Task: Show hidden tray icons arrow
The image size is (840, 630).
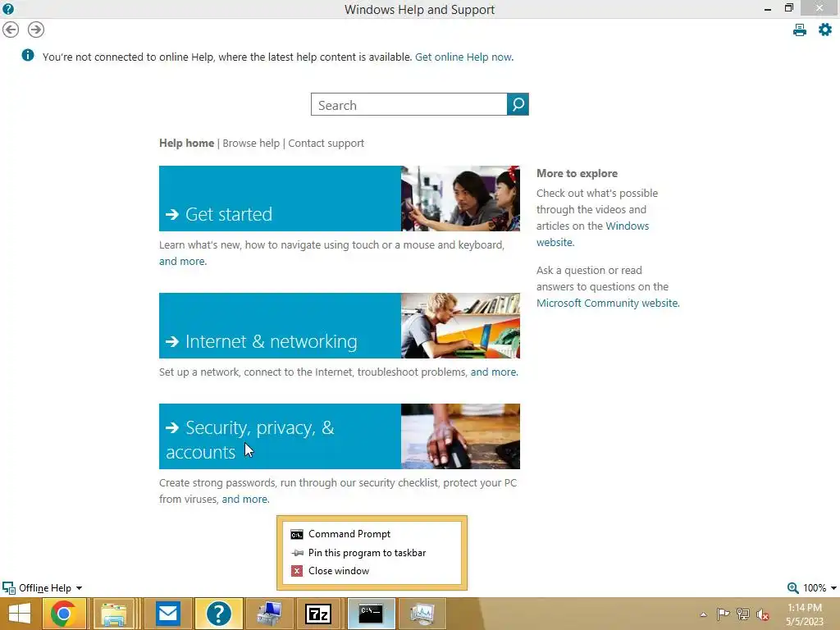Action: coord(703,614)
